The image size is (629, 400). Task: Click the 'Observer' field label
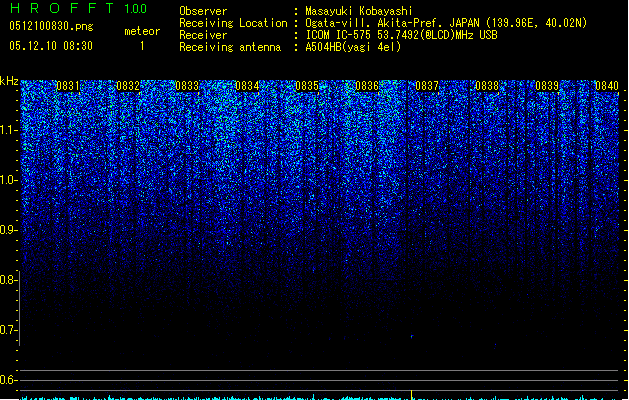pos(203,11)
